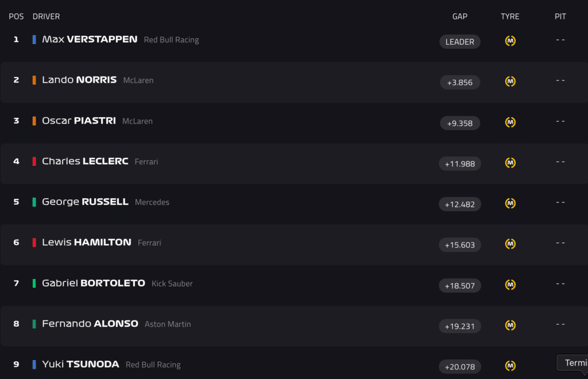
Task: Sort by the GAP column header
Action: (x=459, y=17)
